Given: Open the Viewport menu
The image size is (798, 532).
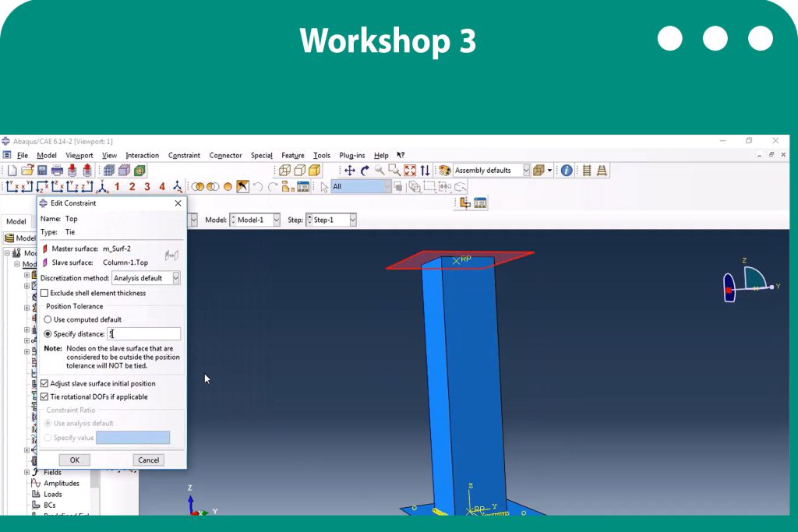Looking at the screenshot, I should (79, 155).
